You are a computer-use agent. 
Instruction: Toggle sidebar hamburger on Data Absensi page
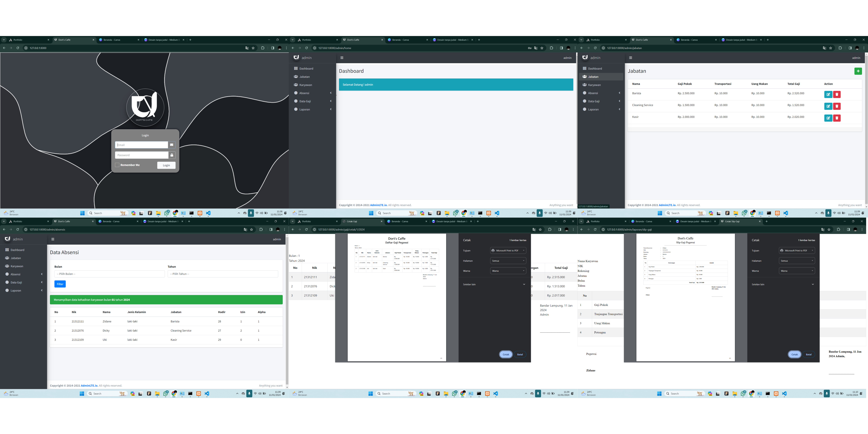pyautogui.click(x=53, y=239)
